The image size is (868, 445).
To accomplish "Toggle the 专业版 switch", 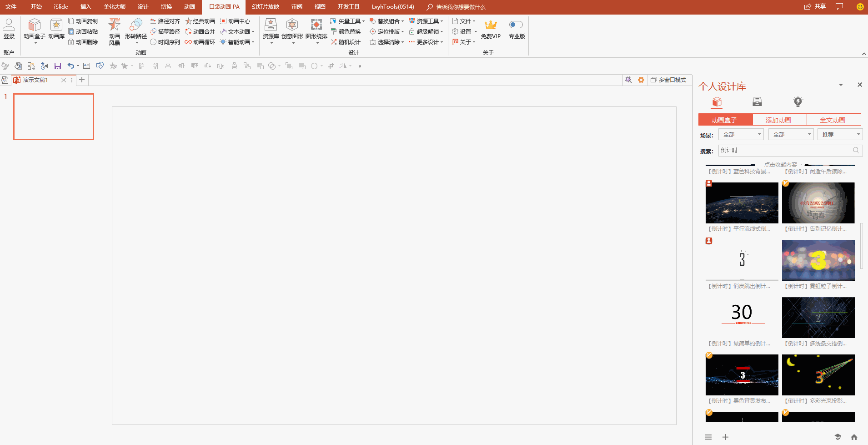I will [x=516, y=25].
